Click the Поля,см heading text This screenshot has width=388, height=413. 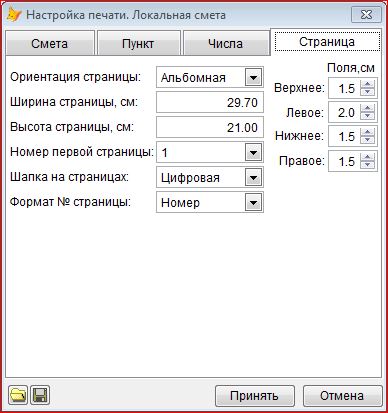tap(351, 68)
